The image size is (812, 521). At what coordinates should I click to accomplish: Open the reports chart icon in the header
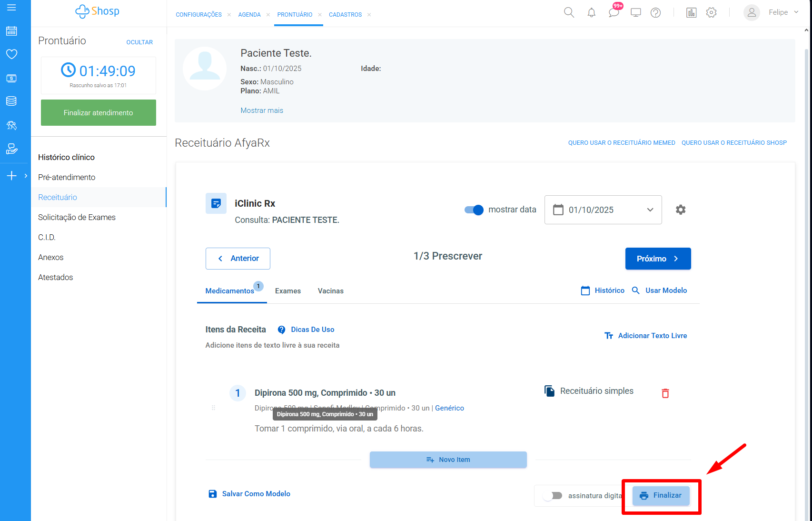coord(691,13)
